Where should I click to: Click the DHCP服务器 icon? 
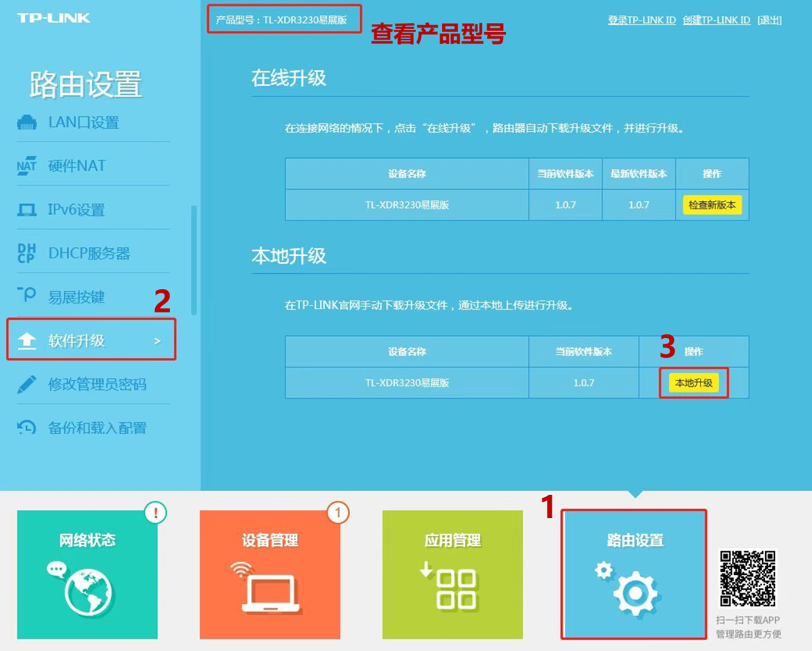(26, 253)
